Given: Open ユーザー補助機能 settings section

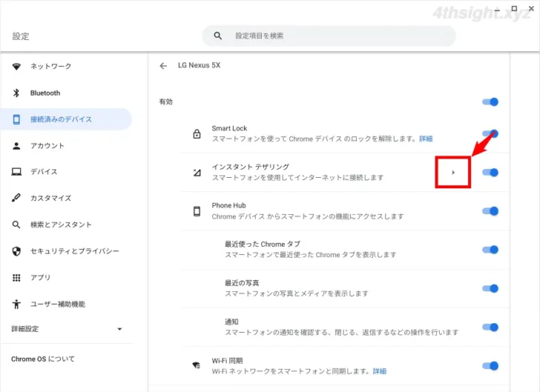Looking at the screenshot, I should (x=66, y=305).
